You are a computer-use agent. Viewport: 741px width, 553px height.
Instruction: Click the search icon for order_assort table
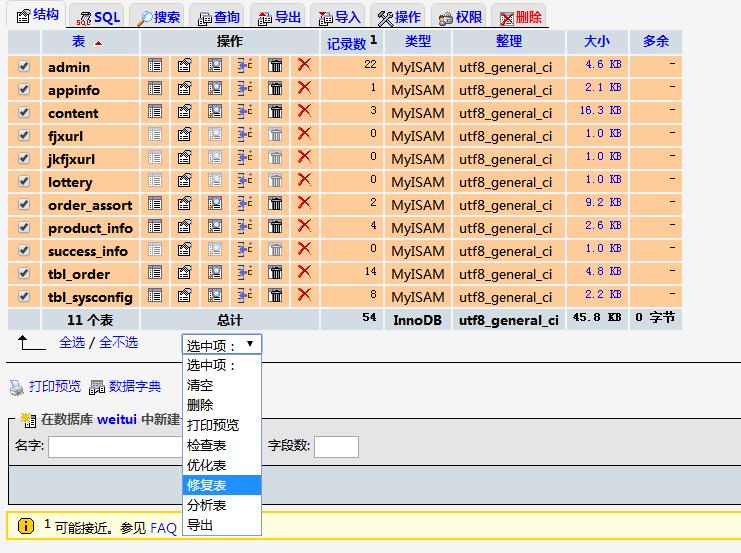(x=215, y=203)
